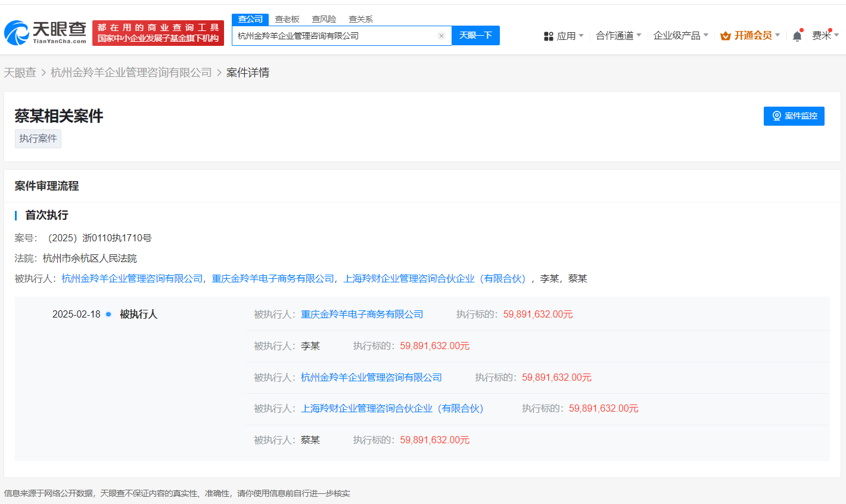
Task: Expand the 企业级产品 dropdown menu
Action: pos(681,36)
